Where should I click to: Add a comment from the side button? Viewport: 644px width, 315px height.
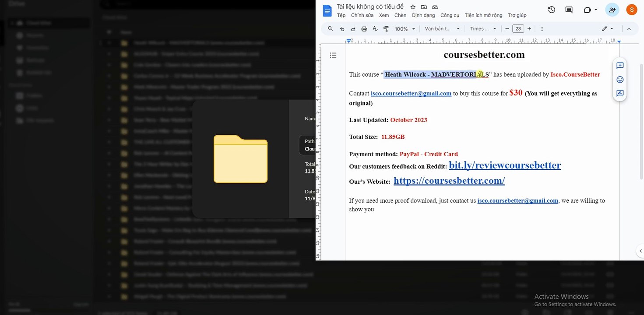tap(620, 66)
